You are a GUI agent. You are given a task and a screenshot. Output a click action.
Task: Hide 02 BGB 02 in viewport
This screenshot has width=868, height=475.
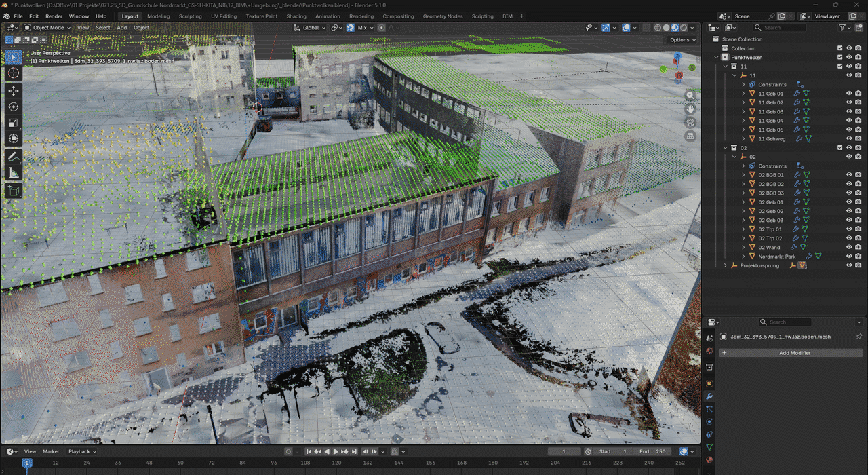coord(849,184)
